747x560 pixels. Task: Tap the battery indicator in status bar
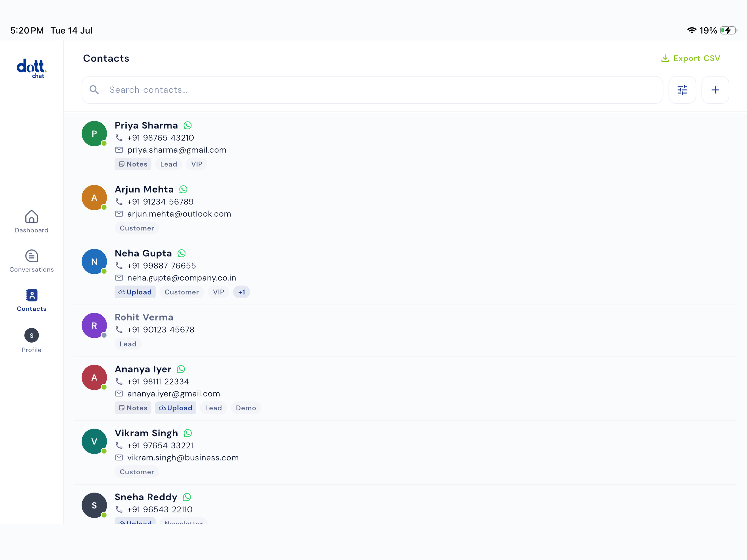click(728, 30)
